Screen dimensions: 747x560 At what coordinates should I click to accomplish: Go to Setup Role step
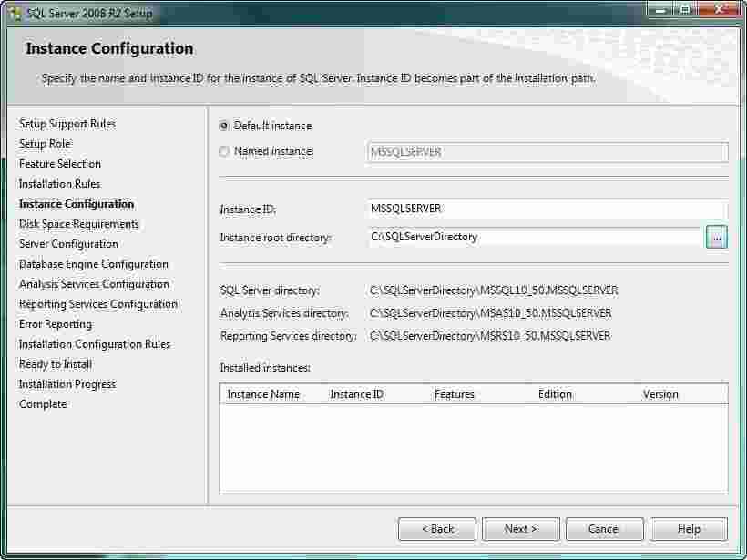click(x=46, y=144)
